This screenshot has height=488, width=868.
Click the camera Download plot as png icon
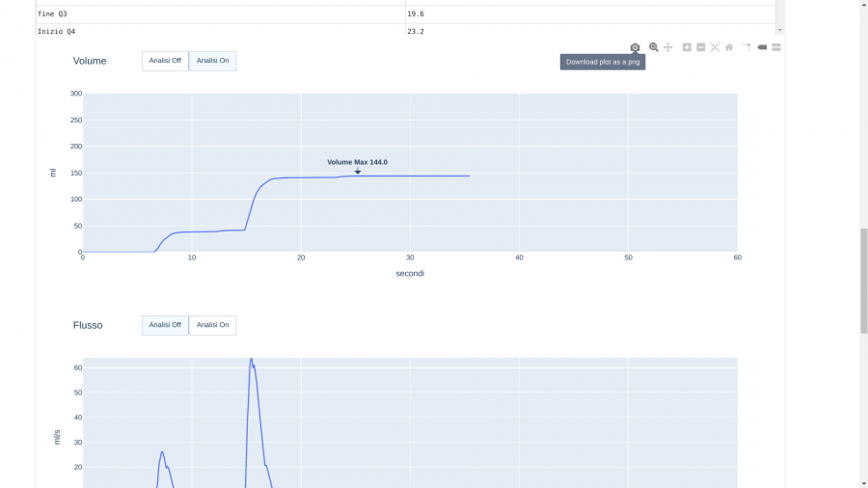pos(635,47)
